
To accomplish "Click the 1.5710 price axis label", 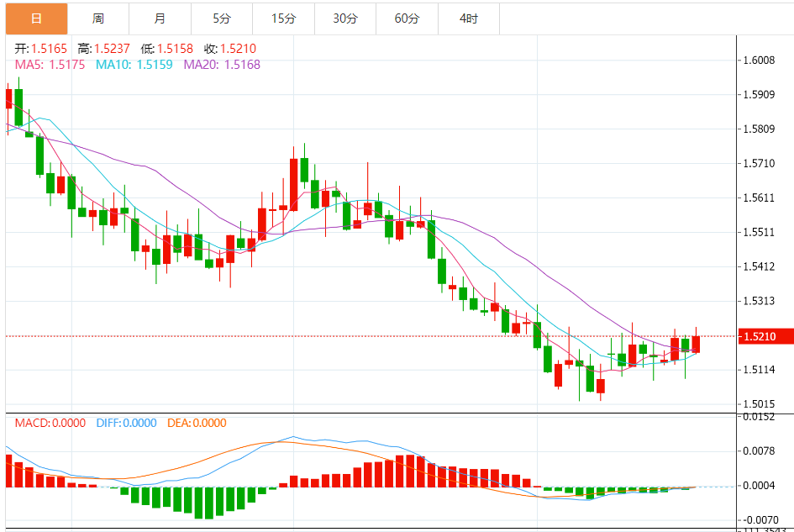I will pyautogui.click(x=759, y=164).
